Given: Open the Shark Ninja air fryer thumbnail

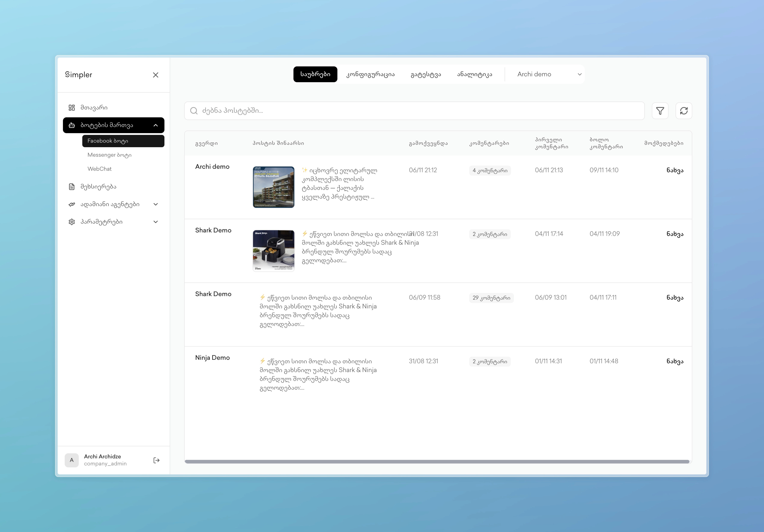Looking at the screenshot, I should click(x=274, y=251).
